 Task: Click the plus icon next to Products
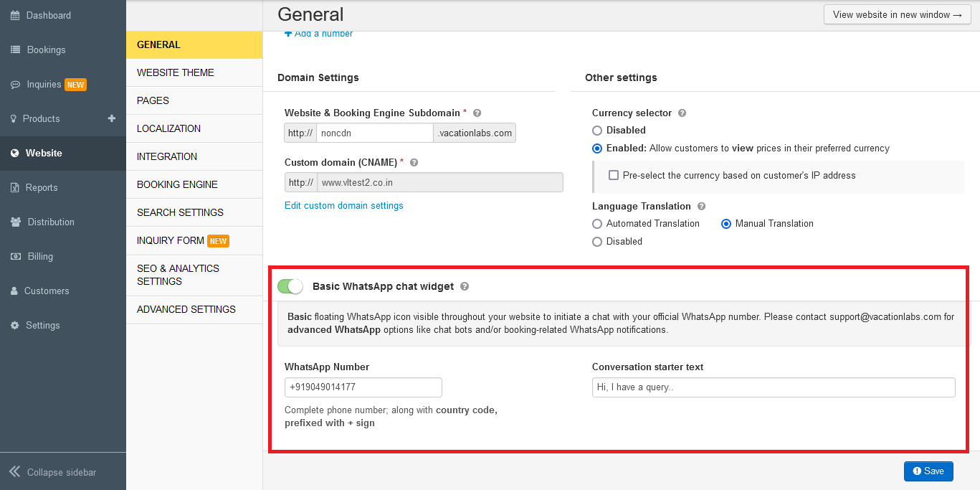pos(112,118)
